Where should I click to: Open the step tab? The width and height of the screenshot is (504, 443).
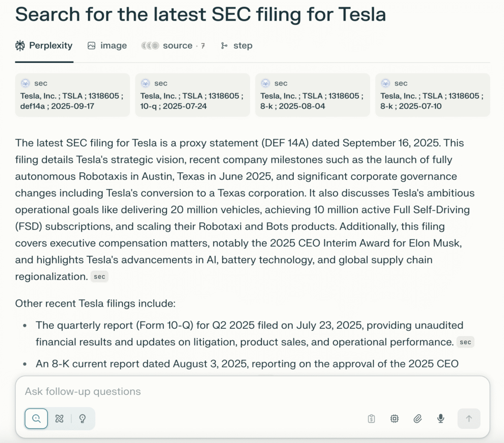[x=237, y=46]
